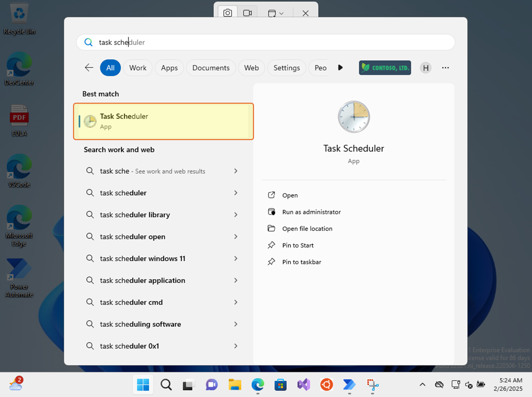
Task: Click the Contoso, Ltd. organization badge
Action: (x=385, y=68)
